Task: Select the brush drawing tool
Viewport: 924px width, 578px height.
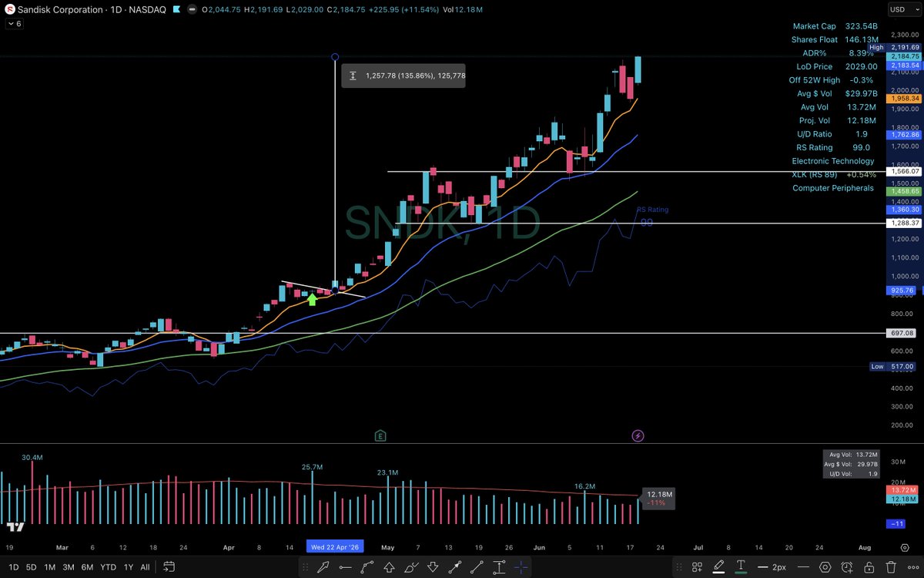Action: pos(411,567)
